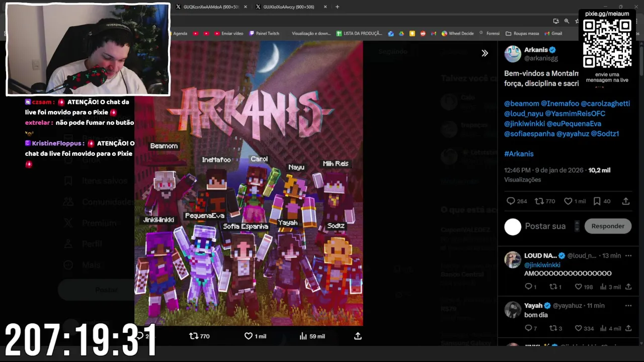Open the Agenda bookmark
Image resolution: width=644 pixels, height=362 pixels.
coord(180,33)
